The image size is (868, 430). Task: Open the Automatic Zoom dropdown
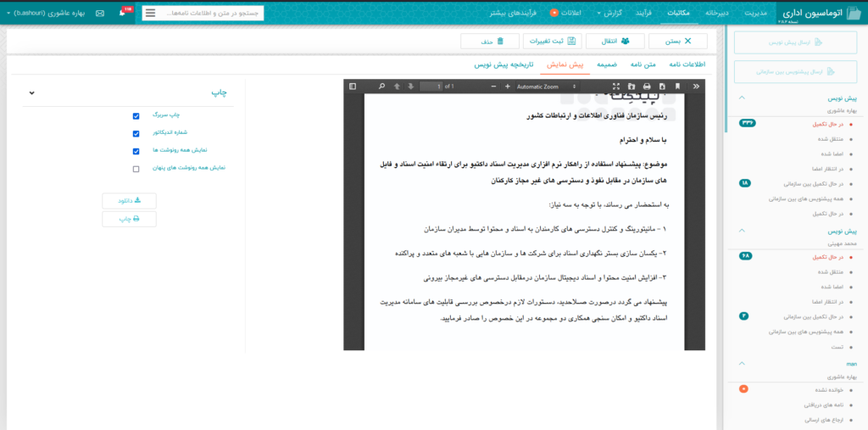click(542, 87)
